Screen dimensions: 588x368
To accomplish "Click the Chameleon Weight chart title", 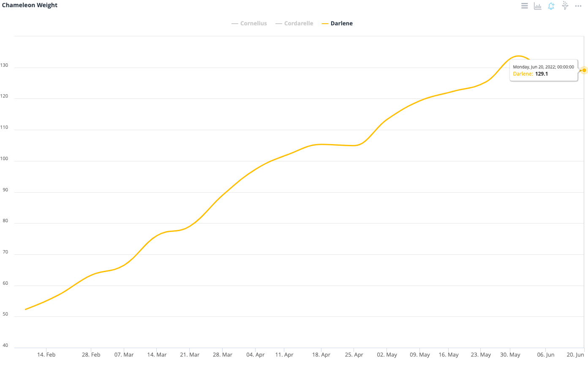I will point(30,5).
